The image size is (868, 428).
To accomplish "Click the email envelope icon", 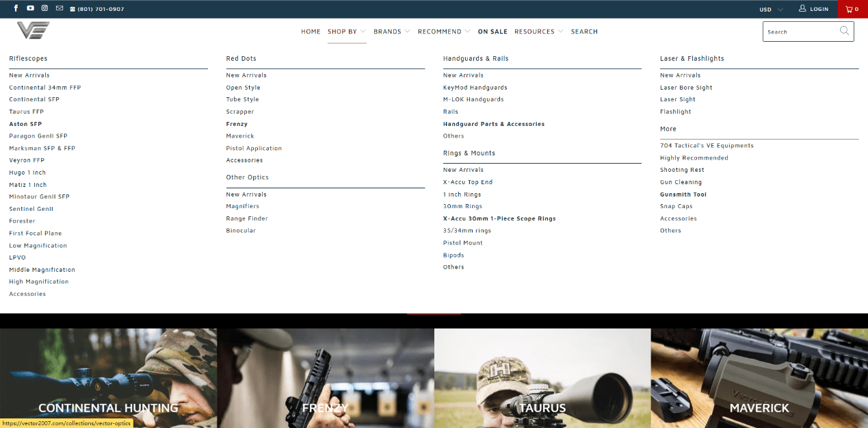I will click(x=60, y=9).
